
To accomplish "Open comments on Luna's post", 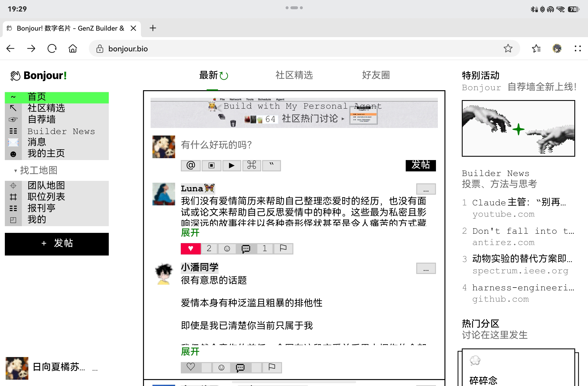I will 246,249.
